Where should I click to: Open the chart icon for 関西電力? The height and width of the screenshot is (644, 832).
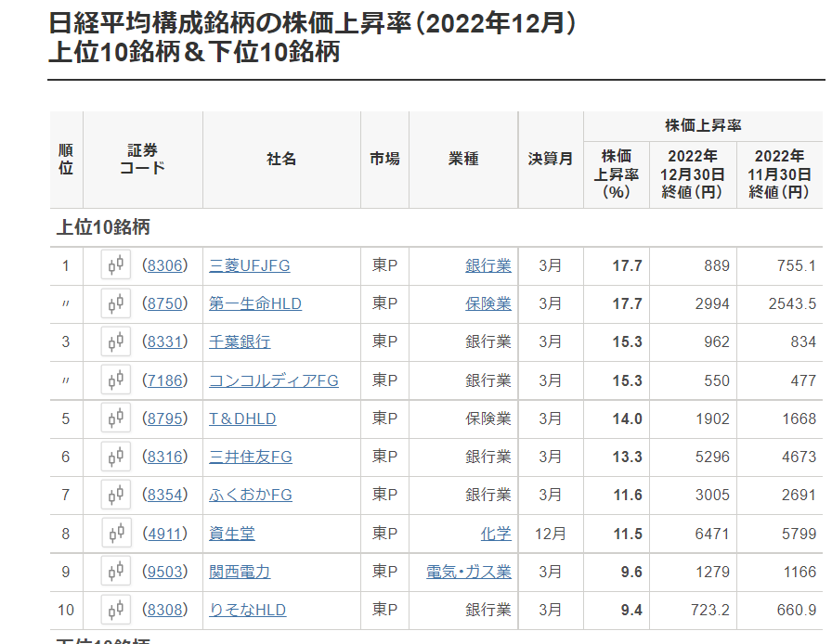click(x=116, y=572)
